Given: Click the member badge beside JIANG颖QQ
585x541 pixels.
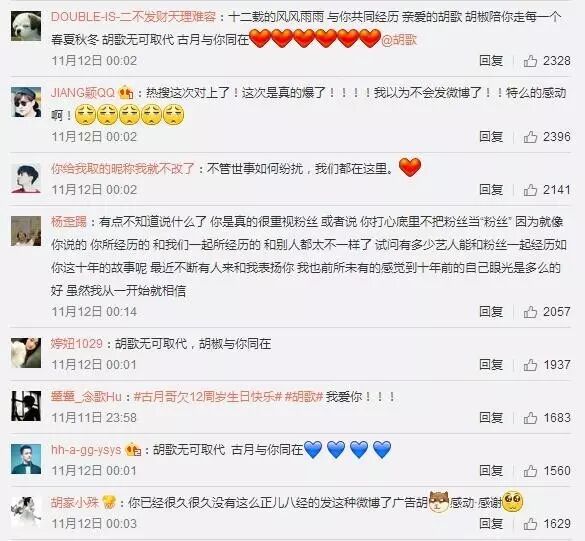Looking at the screenshot, I should pos(126,93).
